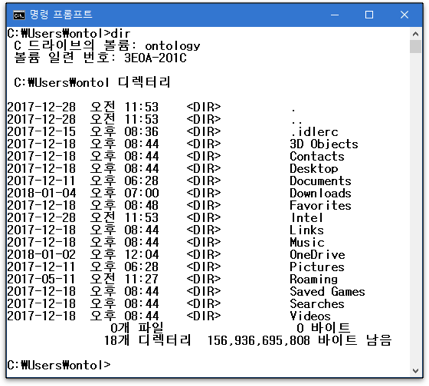
Task: Click the '<DIR>' marker in Desktop row
Action: coord(204,169)
